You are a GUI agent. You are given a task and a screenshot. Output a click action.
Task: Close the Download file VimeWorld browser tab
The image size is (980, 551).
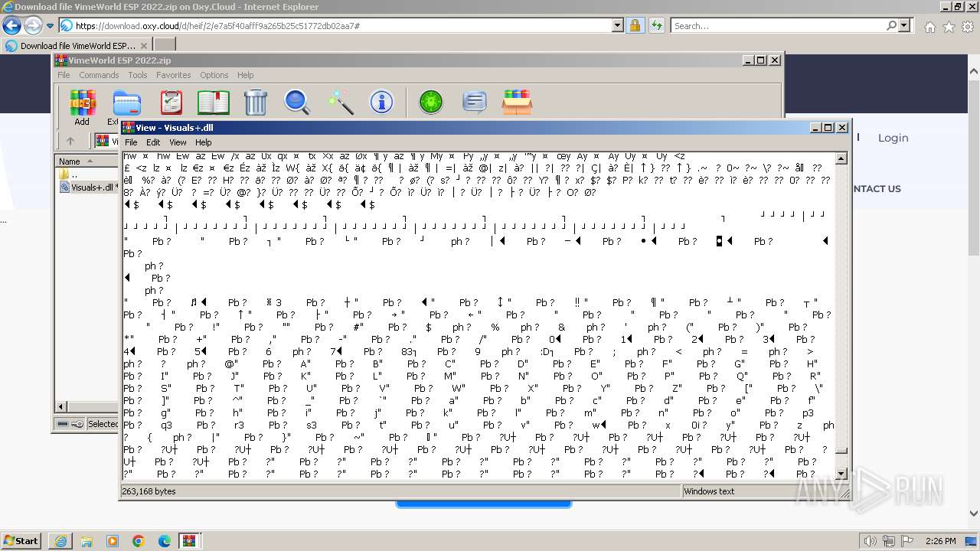(x=144, y=45)
